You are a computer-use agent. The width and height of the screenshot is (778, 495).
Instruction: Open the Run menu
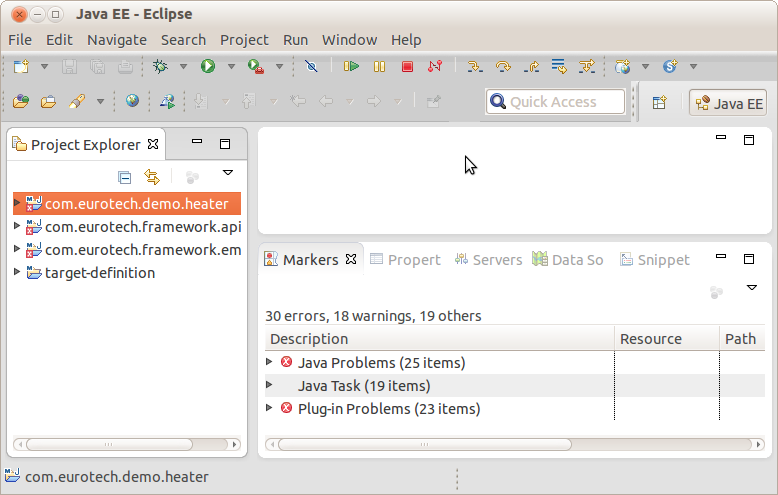click(x=296, y=40)
